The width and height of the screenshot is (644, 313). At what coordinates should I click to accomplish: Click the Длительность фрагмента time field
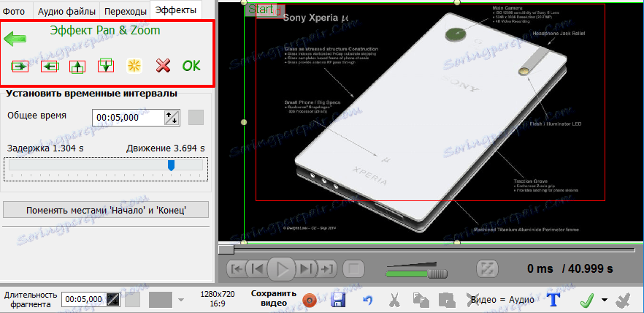tap(83, 299)
